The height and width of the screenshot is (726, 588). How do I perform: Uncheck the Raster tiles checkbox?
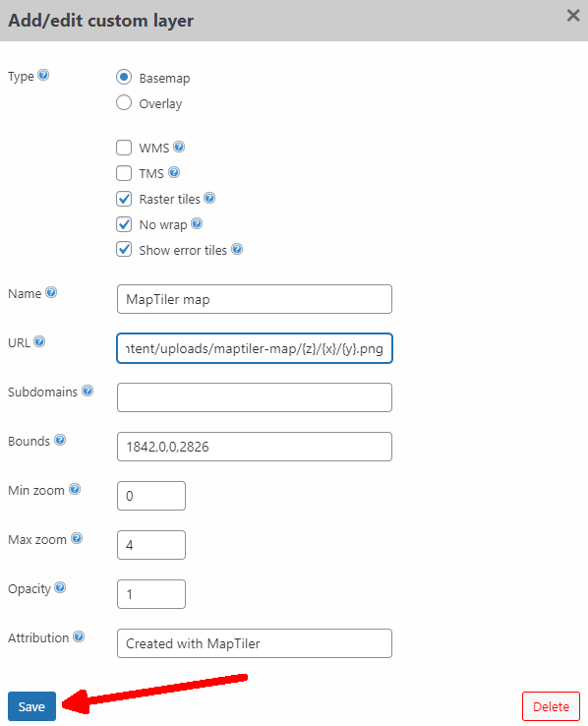124,199
